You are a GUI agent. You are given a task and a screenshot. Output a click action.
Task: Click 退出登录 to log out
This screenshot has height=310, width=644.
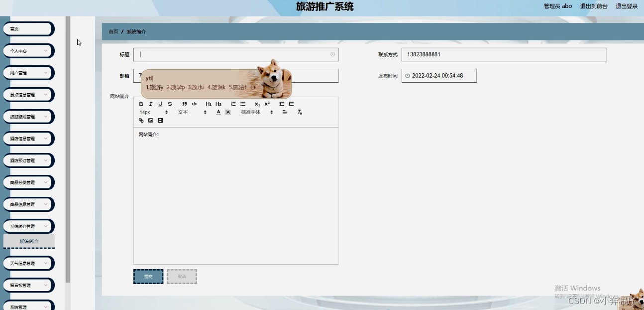627,6
